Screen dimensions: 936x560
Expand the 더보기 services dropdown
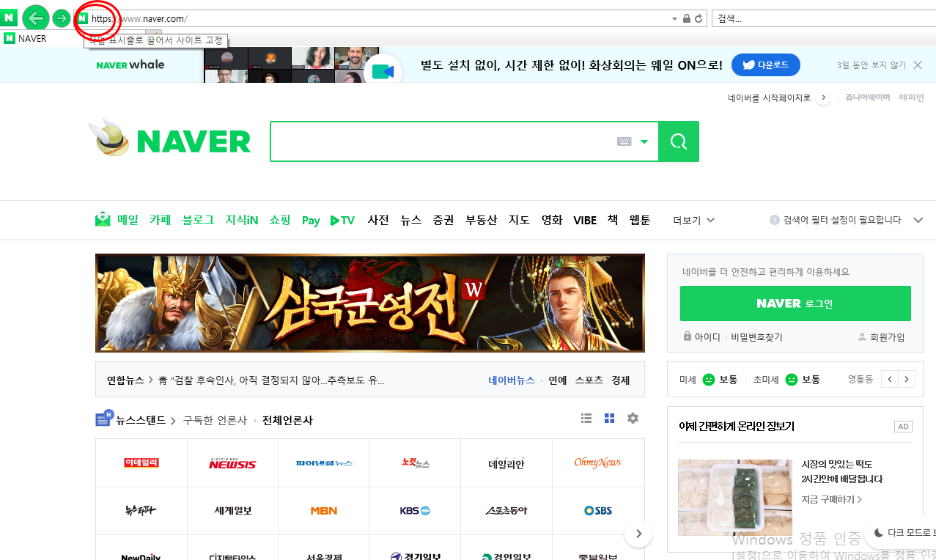[x=693, y=220]
